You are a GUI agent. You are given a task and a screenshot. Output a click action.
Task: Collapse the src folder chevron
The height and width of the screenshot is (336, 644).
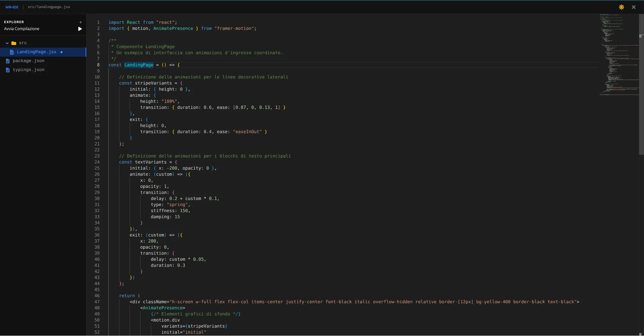(x=7, y=43)
